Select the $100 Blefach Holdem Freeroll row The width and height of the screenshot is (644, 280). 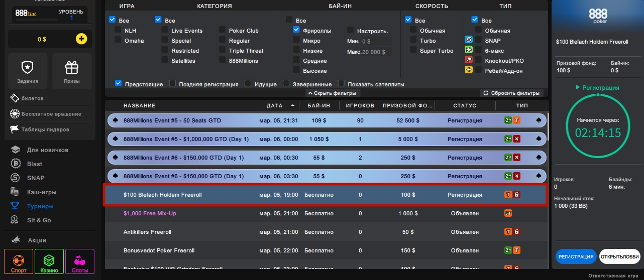click(326, 195)
